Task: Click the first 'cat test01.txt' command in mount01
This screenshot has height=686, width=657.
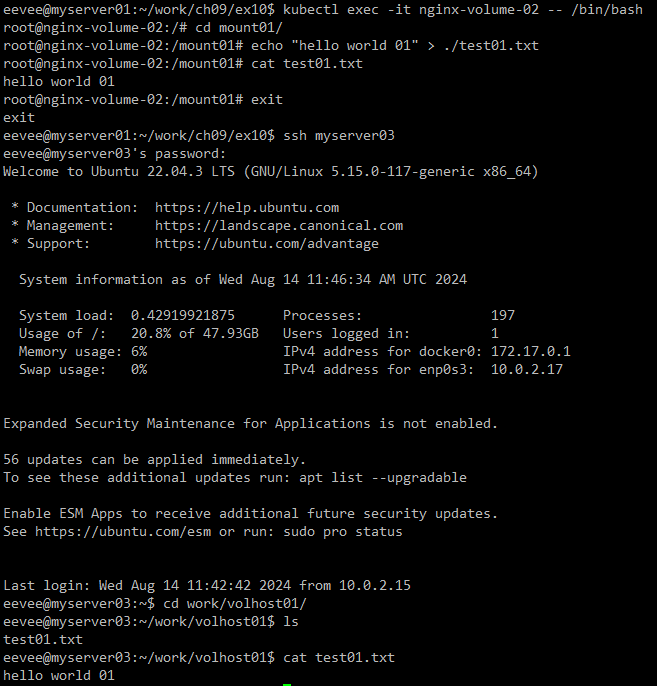Action: coord(307,63)
